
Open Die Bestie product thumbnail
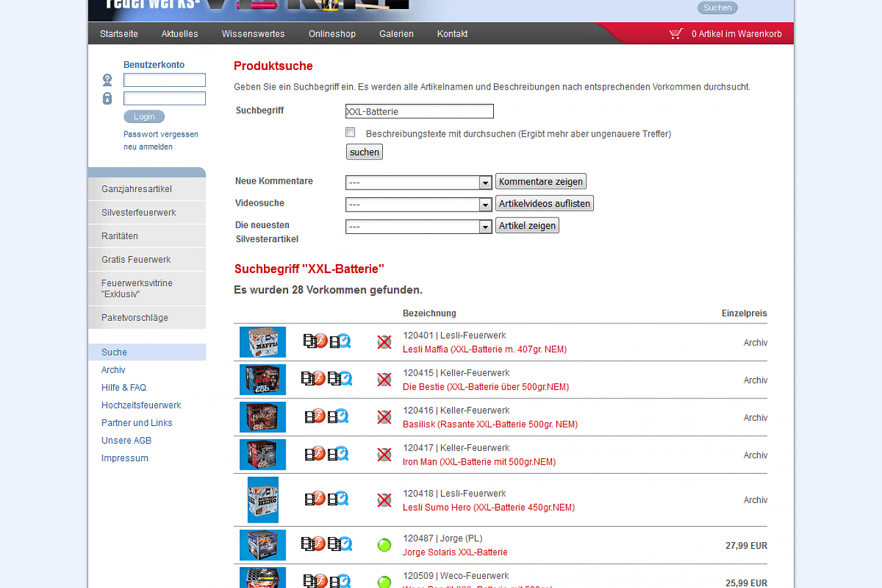(263, 380)
